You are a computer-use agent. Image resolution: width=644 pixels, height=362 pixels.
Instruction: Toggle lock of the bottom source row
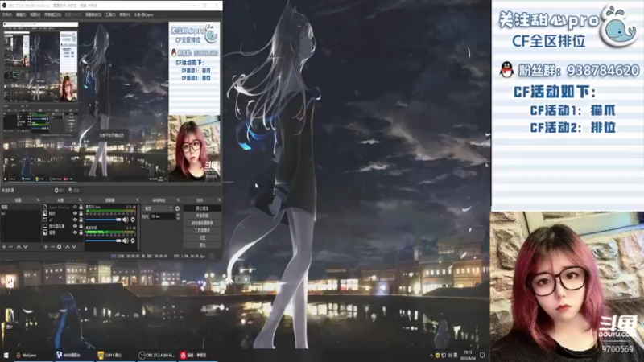coord(81,232)
